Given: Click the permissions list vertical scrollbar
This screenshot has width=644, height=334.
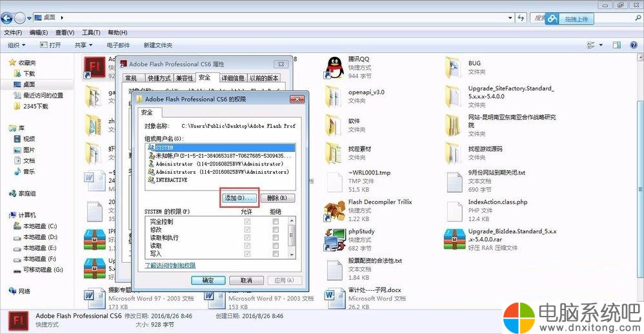Looking at the screenshot, I should point(292,237).
